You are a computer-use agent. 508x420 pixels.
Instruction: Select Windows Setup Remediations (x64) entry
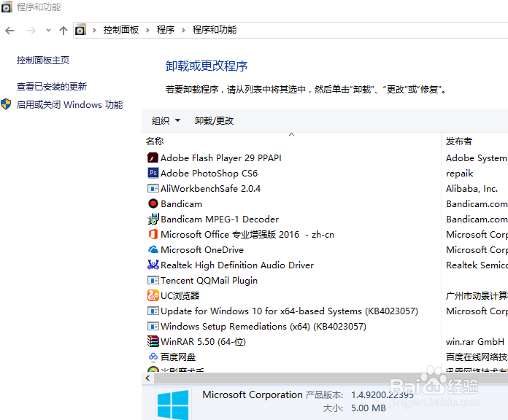[263, 326]
